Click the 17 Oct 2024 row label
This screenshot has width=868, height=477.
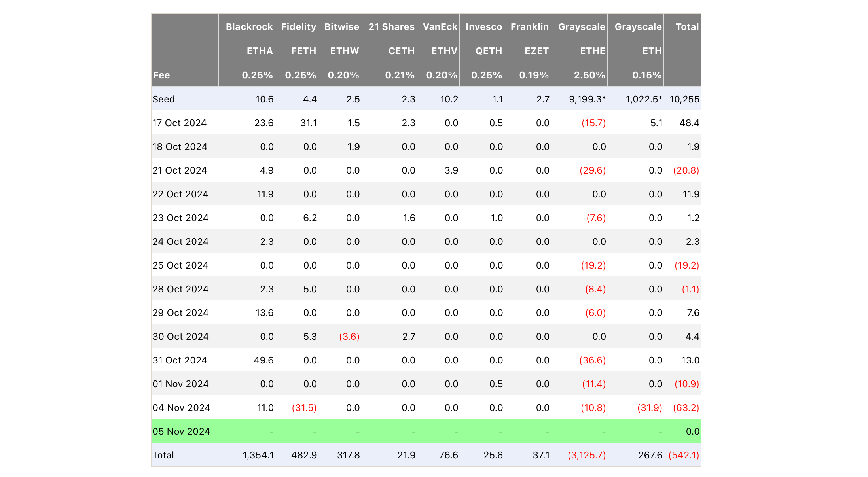179,123
